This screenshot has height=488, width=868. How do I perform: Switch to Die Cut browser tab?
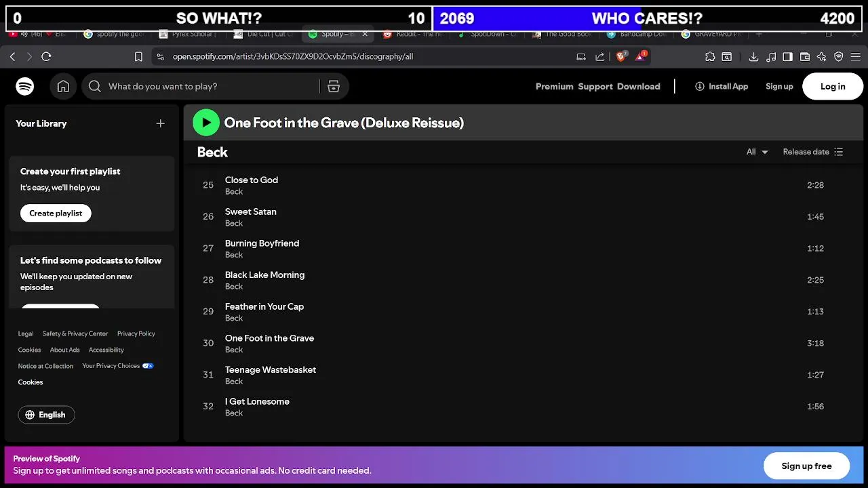point(264,34)
